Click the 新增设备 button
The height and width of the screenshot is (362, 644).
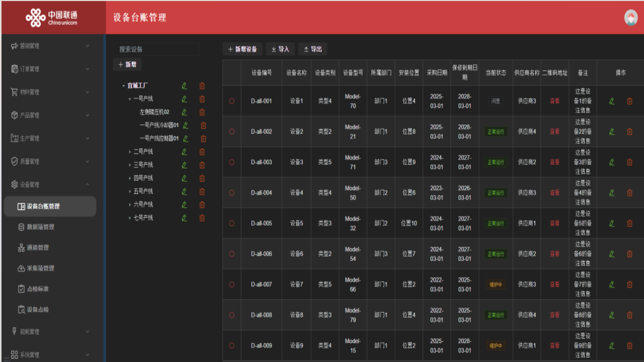coord(242,49)
